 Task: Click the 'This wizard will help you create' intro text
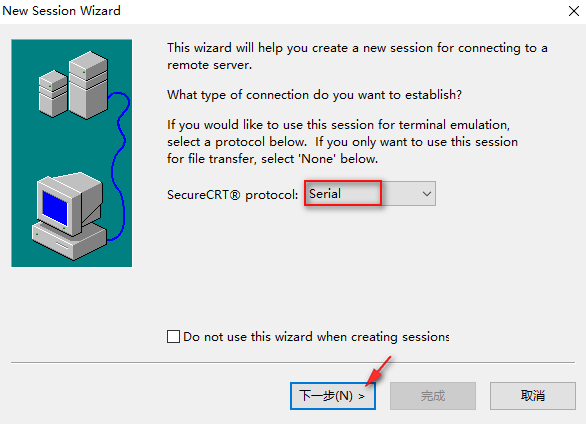pos(357,56)
